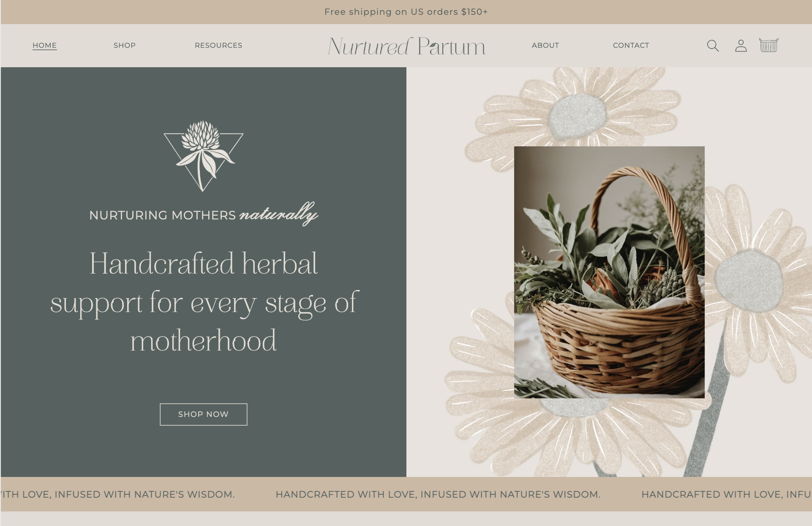Viewport: 812px width, 526px height.
Task: Go to the Home menu item
Action: point(45,45)
